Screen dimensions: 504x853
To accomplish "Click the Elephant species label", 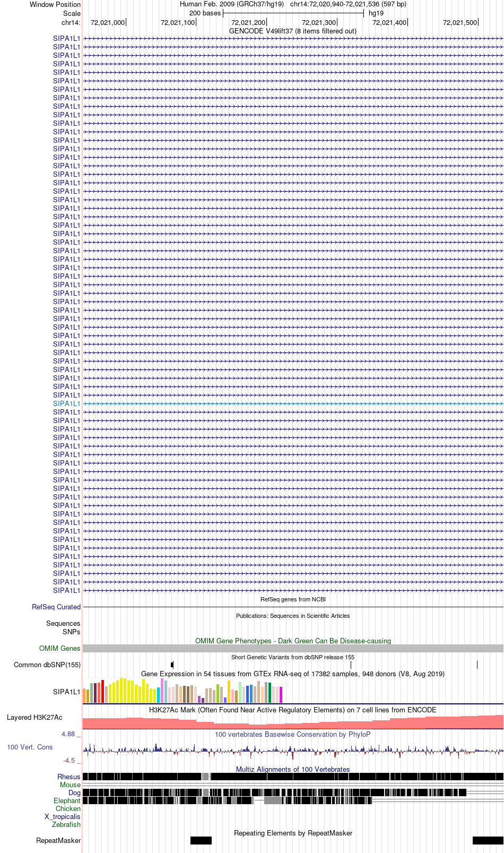I will pyautogui.click(x=67, y=800).
